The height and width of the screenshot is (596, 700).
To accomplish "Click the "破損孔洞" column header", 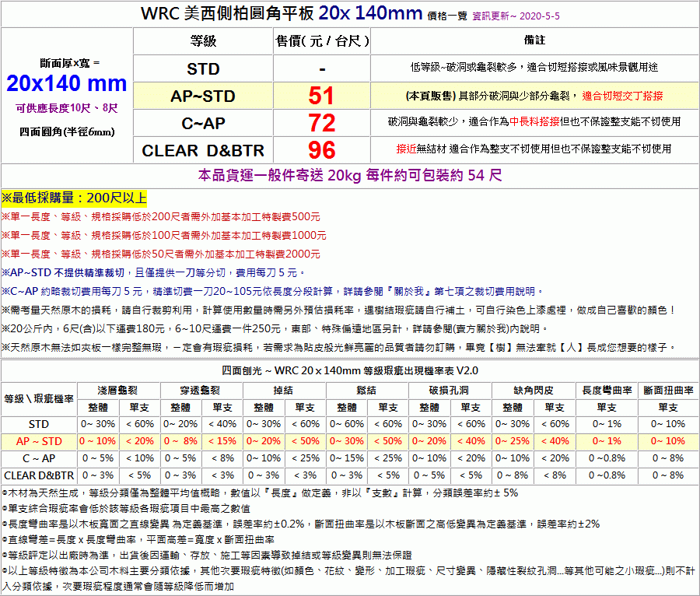I will point(449,390).
